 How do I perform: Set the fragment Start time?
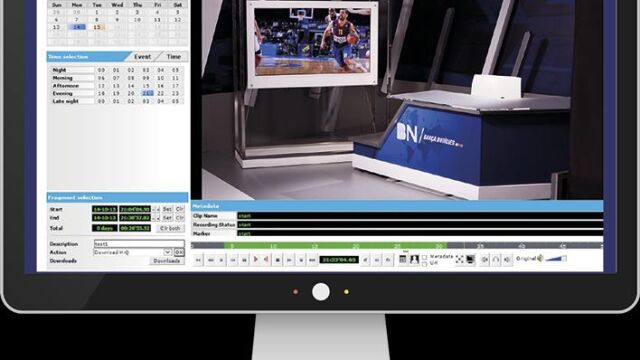[167, 209]
